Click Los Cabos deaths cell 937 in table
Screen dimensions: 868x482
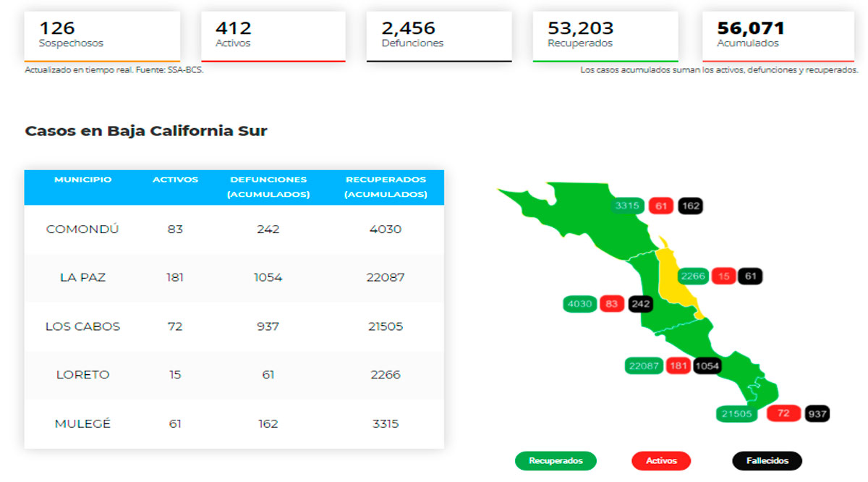[x=268, y=326]
